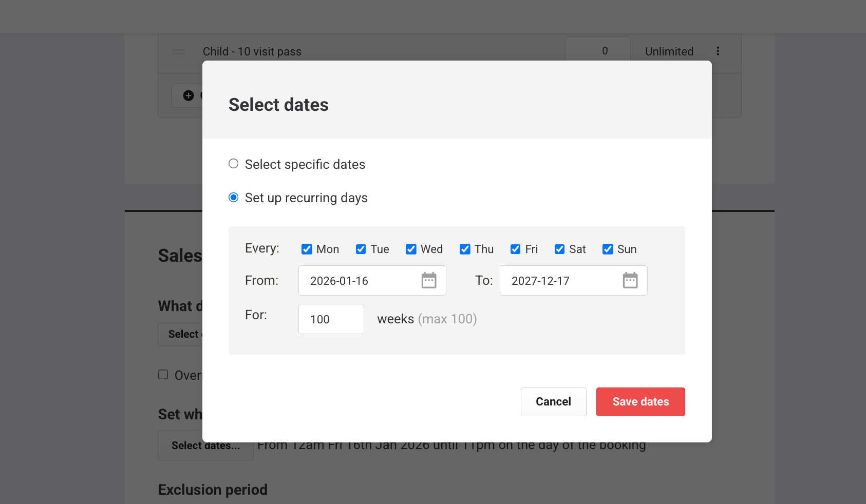Toggle the Tue checkbox
866x504 pixels.
click(361, 249)
